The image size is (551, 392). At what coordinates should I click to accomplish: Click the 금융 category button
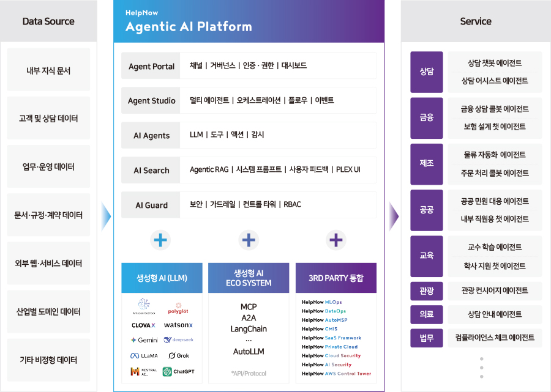(427, 117)
